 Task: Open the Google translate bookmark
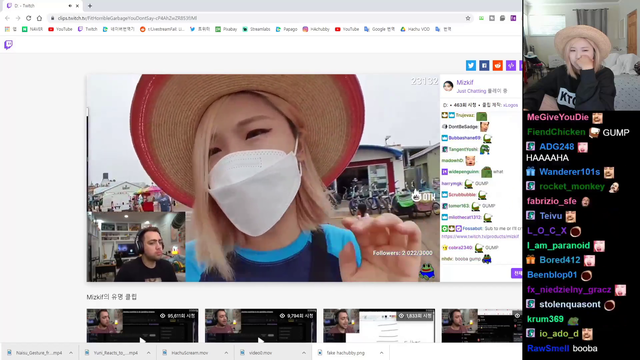[x=379, y=29]
